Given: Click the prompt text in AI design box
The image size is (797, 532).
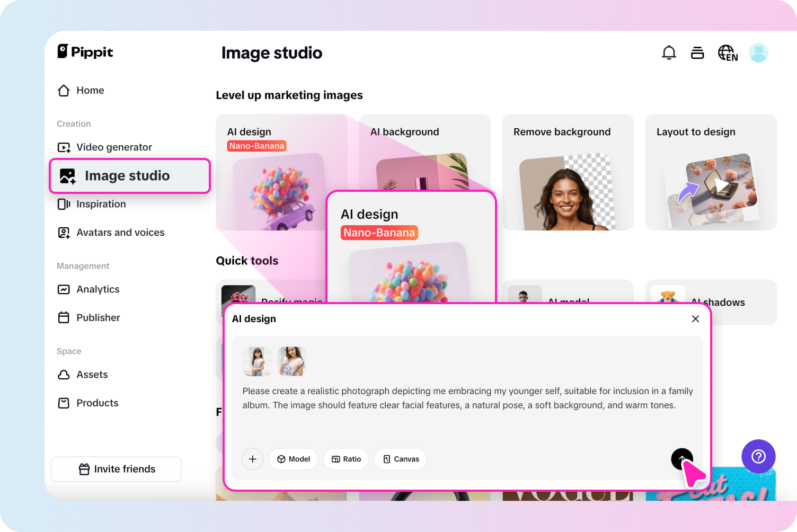Looking at the screenshot, I should coord(466,398).
